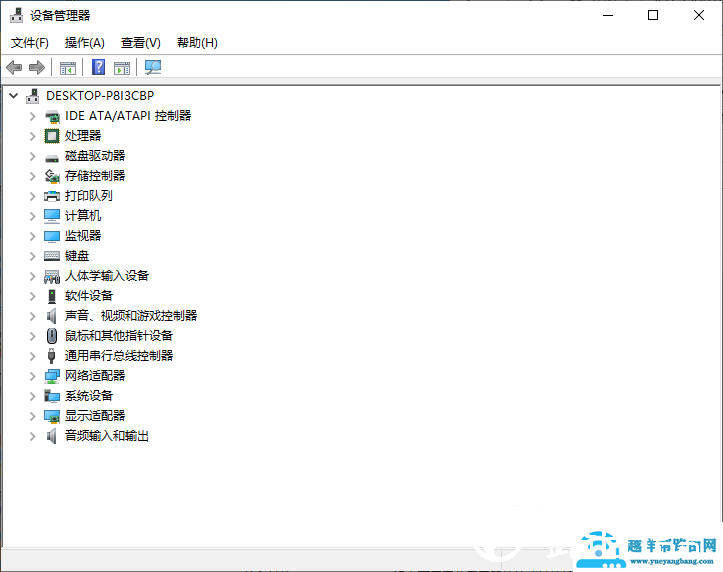Screen dimensions: 723x572
Task: Expand the 通用串行总线控制器 node
Action: pos(33,356)
